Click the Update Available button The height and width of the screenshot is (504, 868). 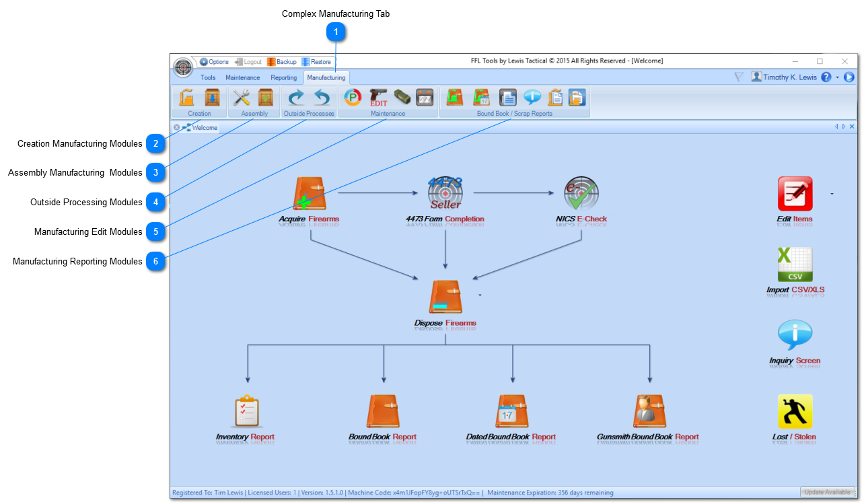coord(828,492)
